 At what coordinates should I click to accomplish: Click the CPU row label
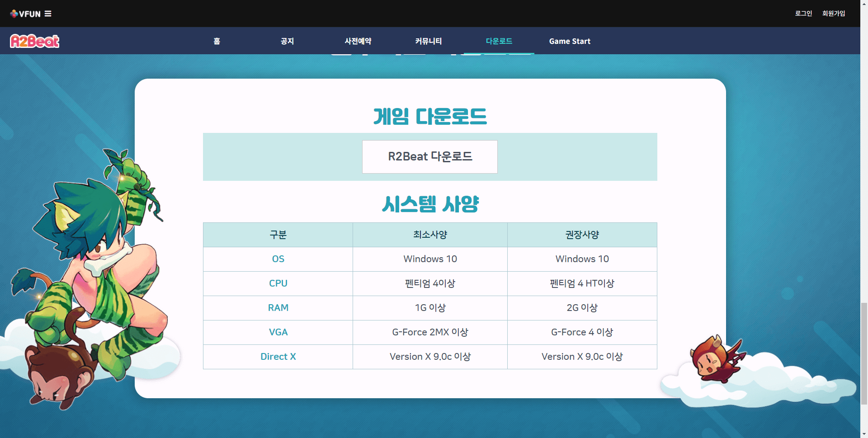(278, 283)
